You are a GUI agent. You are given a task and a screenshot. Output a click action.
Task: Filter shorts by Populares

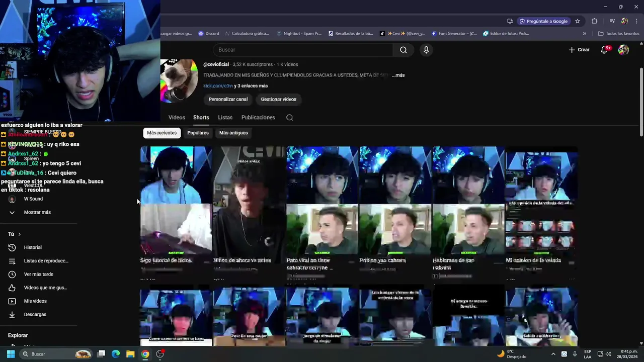coord(198,133)
